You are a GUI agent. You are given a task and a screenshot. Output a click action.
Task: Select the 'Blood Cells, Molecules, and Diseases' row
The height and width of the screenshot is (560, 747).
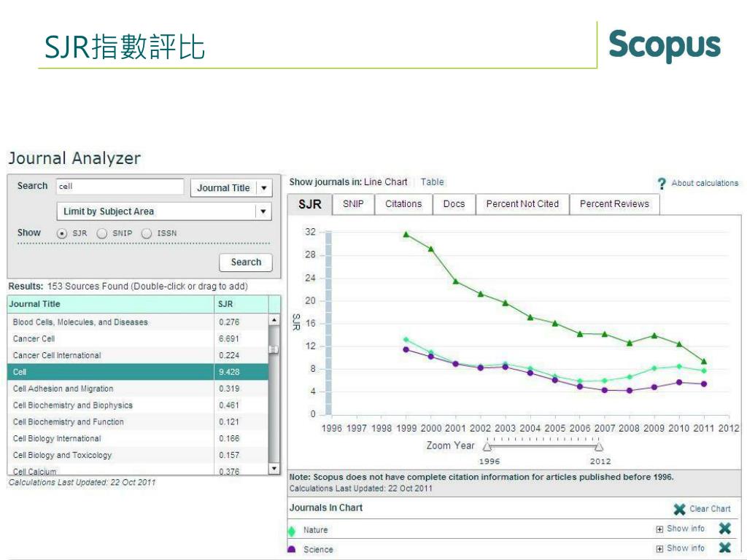click(x=138, y=322)
